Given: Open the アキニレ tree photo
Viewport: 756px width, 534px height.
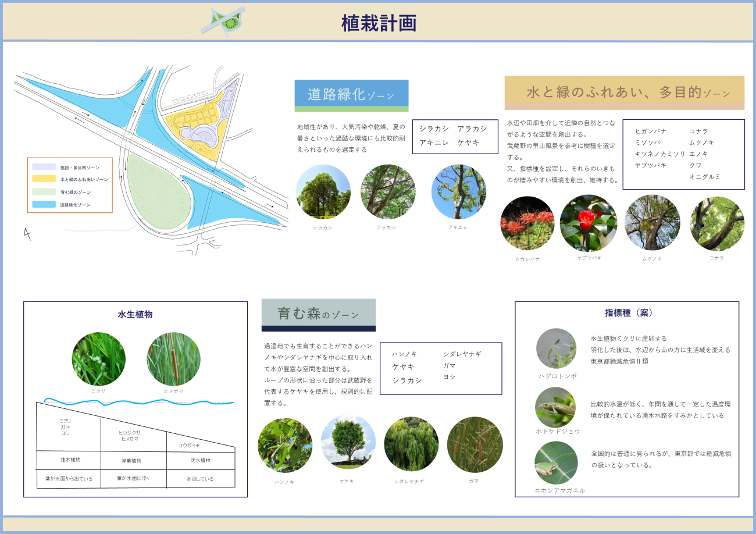Looking at the screenshot, I should tap(458, 192).
